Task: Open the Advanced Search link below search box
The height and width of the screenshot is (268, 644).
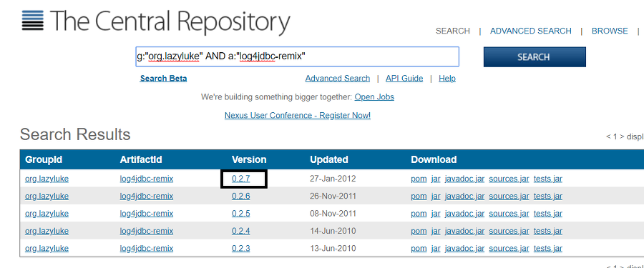Action: click(338, 79)
